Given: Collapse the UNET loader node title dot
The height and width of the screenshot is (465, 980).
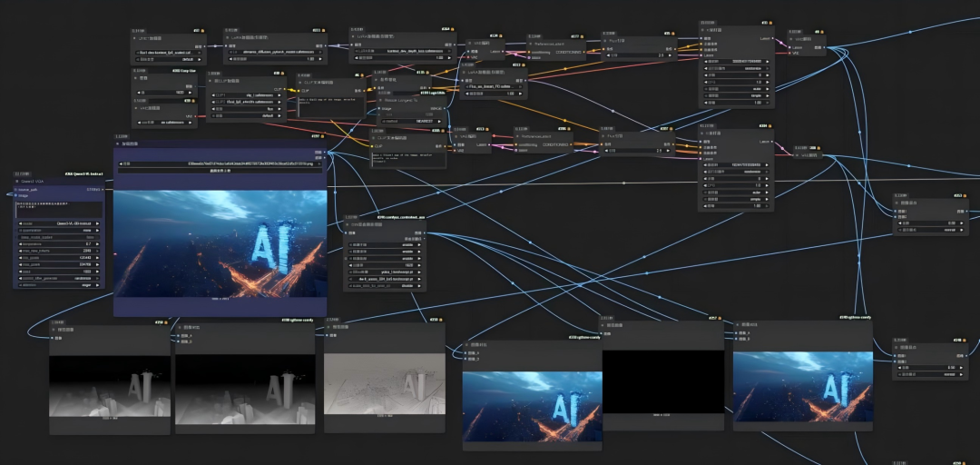Looking at the screenshot, I should point(135,38).
